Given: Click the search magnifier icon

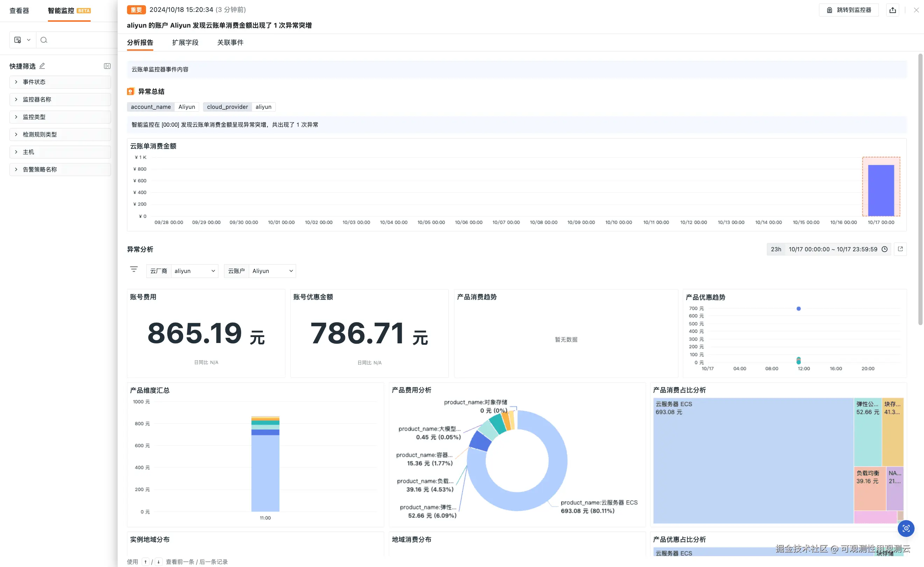Looking at the screenshot, I should [44, 40].
